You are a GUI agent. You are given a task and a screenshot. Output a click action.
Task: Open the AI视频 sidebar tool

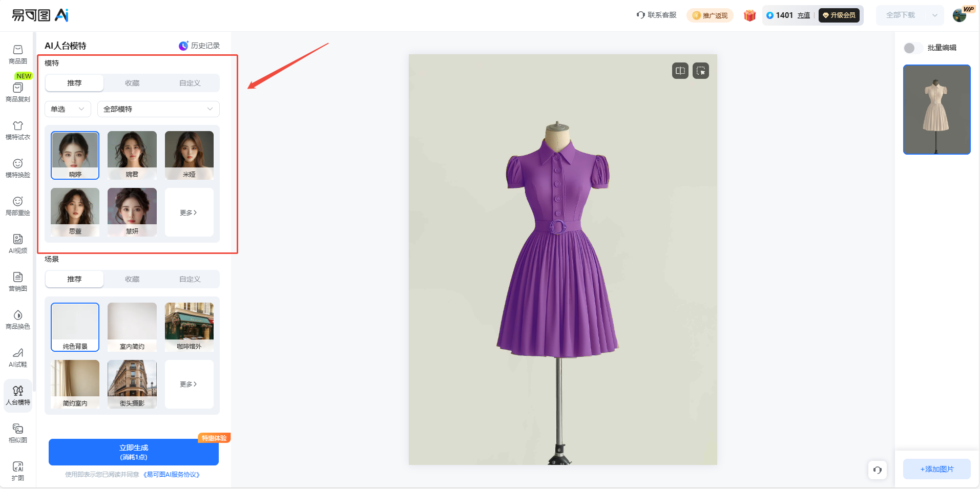point(18,244)
